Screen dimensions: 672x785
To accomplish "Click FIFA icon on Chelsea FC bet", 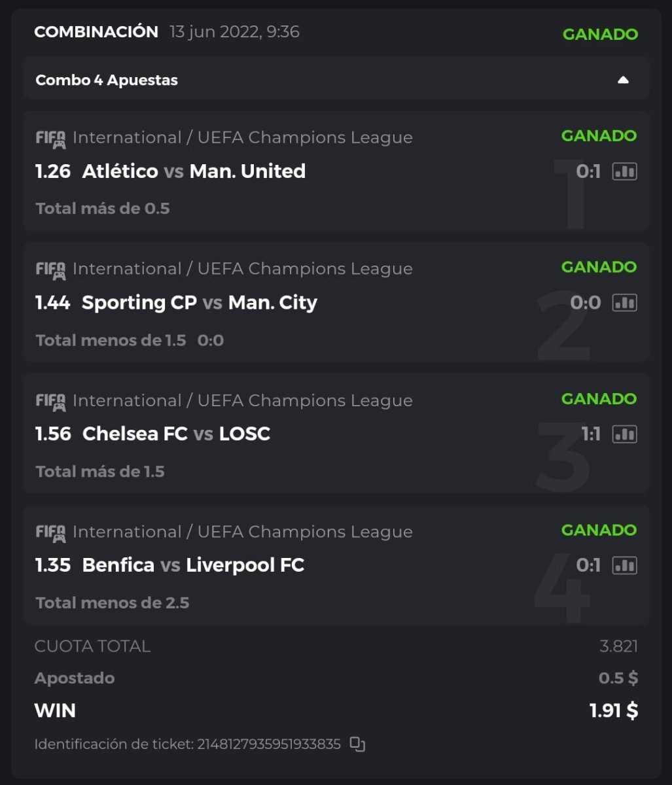I will [x=50, y=402].
